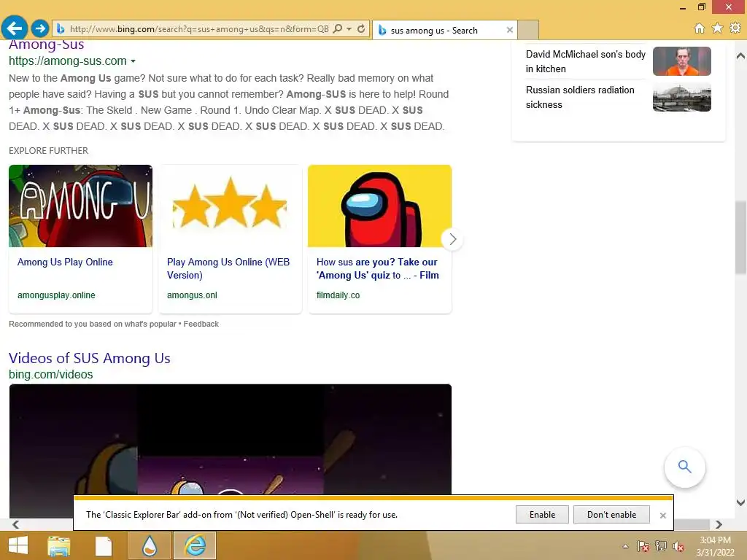The image size is (747, 560).
Task: Choose Don't enable for the add-on
Action: pyautogui.click(x=612, y=515)
